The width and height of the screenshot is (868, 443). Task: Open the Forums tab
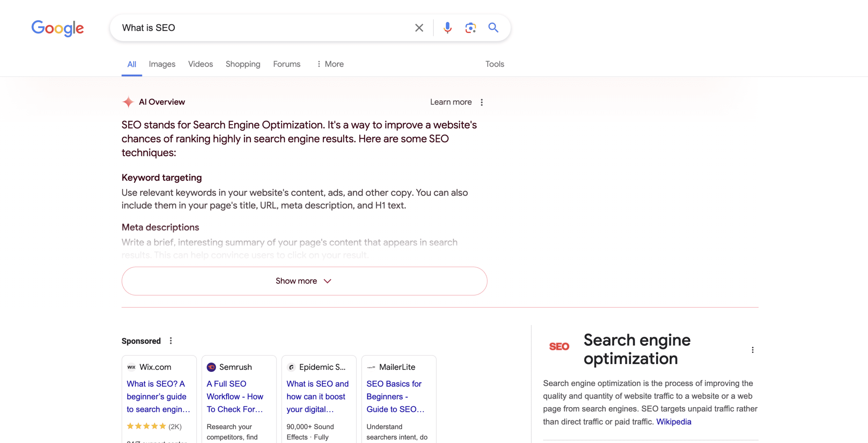coord(287,64)
